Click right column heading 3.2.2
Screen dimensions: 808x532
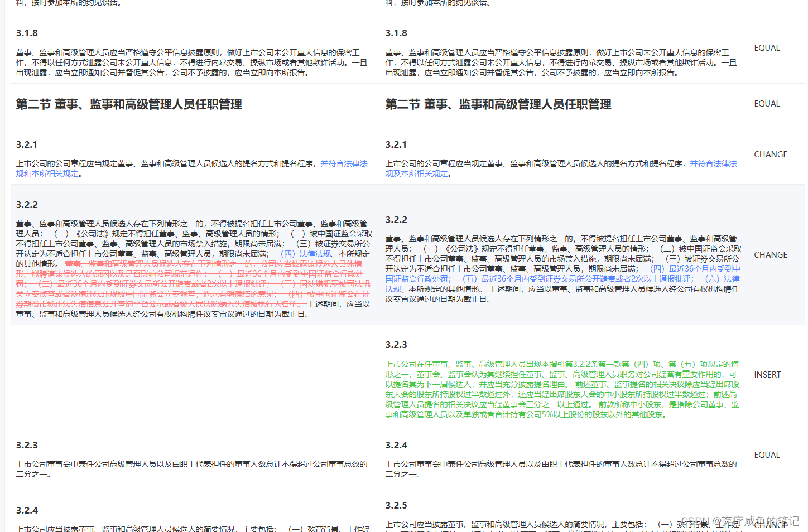pyautogui.click(x=396, y=220)
